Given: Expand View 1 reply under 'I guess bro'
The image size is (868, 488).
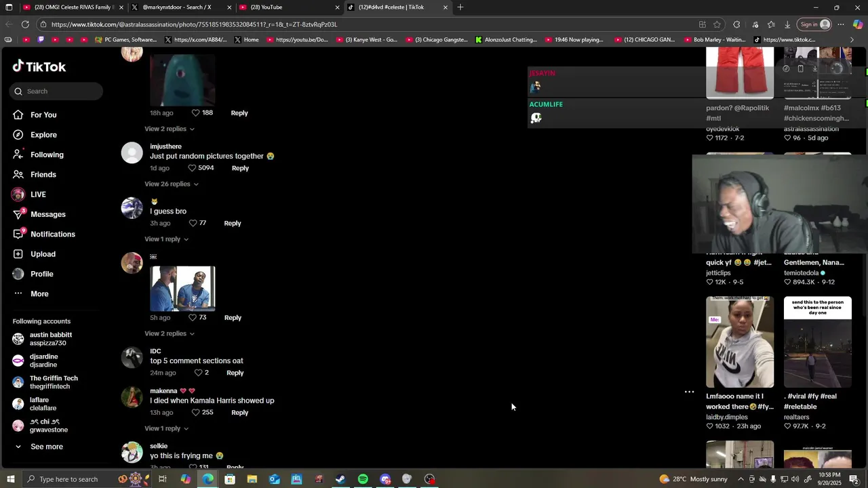Looking at the screenshot, I should (x=166, y=239).
